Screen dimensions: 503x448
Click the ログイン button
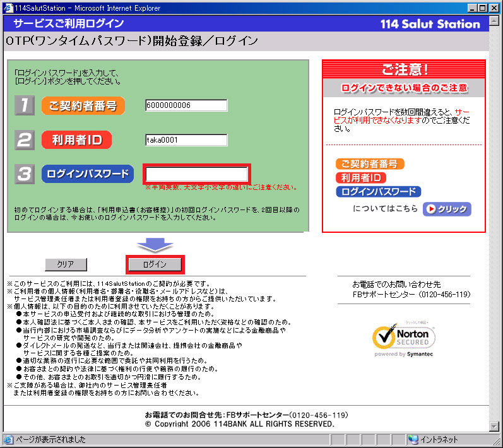pos(155,264)
